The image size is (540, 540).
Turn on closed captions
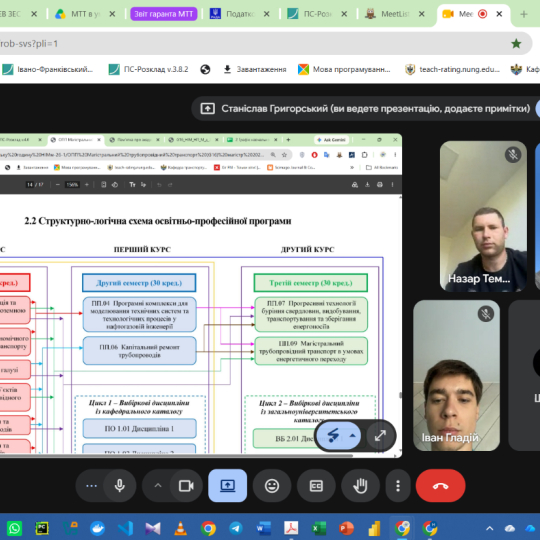[316, 486]
